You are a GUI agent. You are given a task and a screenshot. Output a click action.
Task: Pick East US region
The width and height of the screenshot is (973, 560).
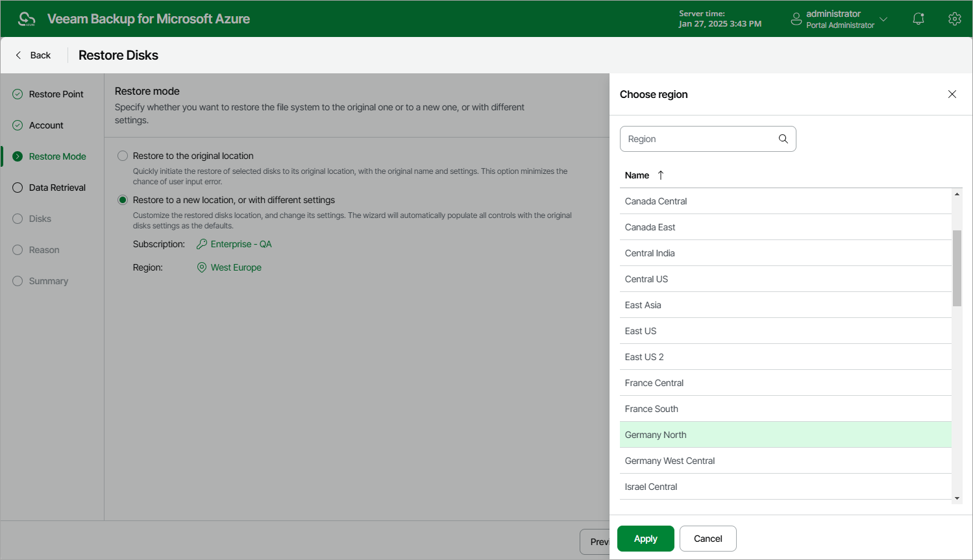(785, 331)
